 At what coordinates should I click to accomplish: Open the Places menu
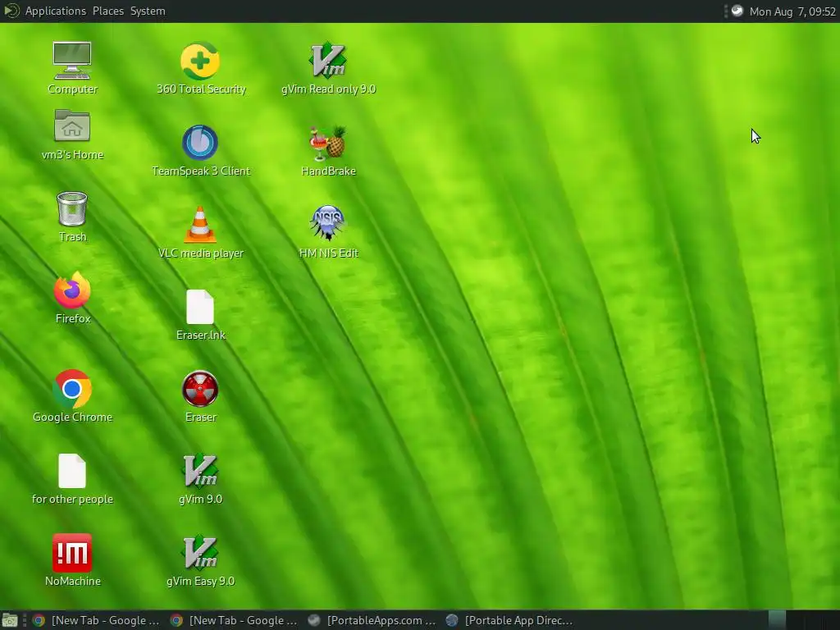[x=108, y=11]
